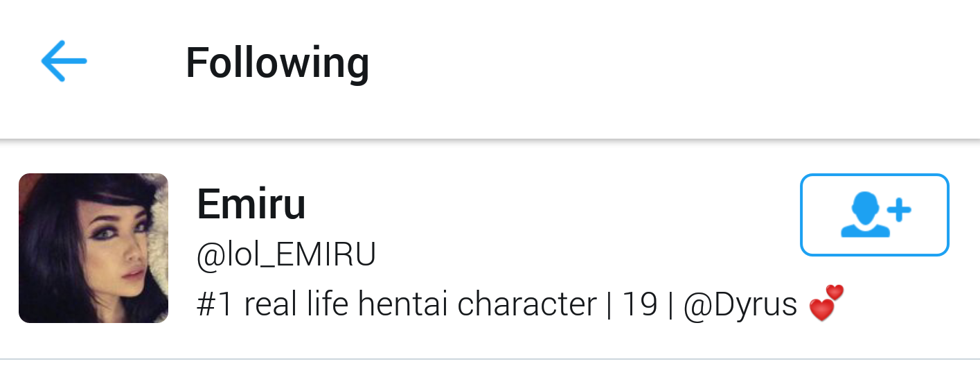The width and height of the screenshot is (980, 366).
Task: Tap the two hearts emoji in bio
Action: (x=827, y=303)
